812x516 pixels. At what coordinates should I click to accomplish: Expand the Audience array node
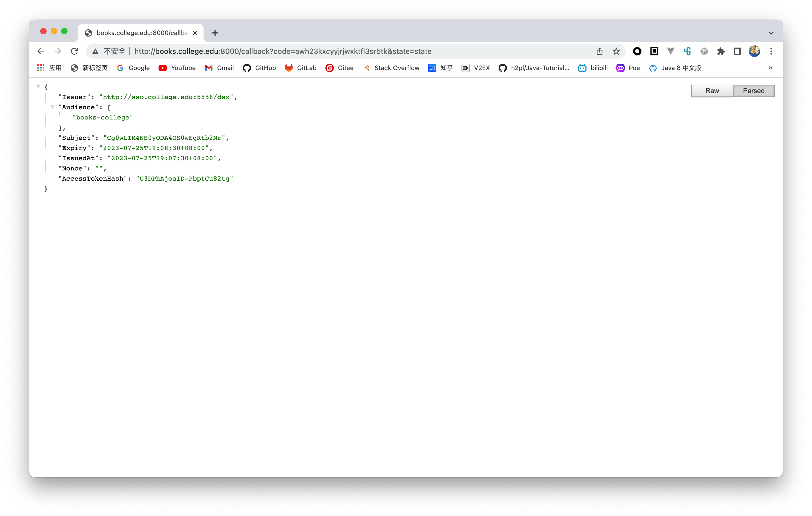tap(53, 107)
